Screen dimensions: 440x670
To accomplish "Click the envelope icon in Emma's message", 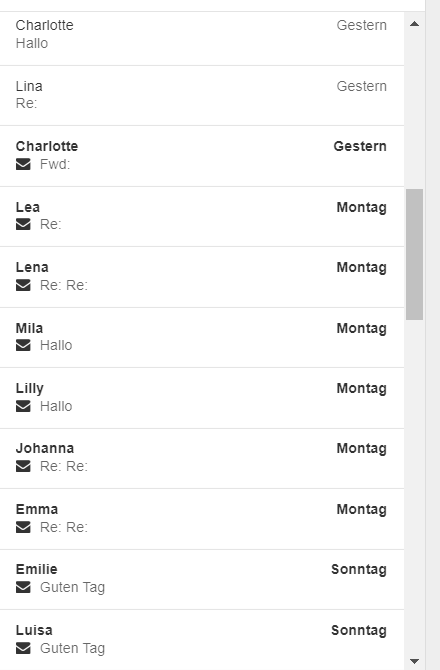I will (x=23, y=527).
